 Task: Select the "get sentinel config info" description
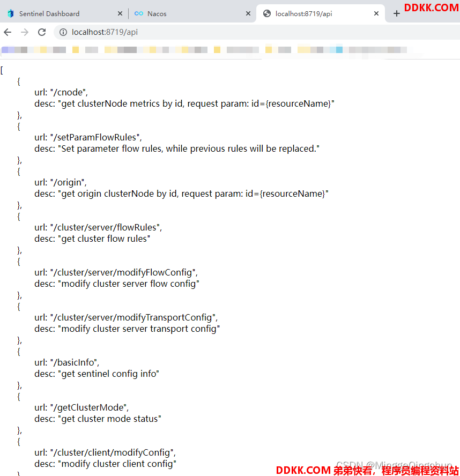[x=97, y=374]
